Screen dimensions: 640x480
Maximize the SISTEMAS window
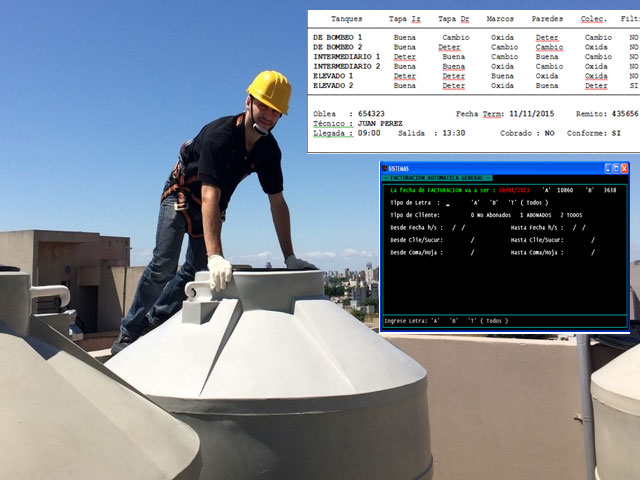pyautogui.click(x=614, y=168)
